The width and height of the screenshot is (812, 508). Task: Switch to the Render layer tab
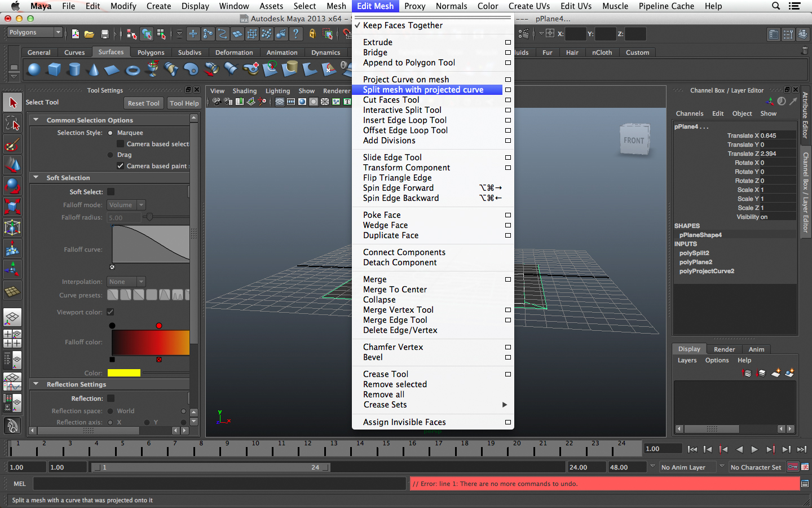coord(724,349)
